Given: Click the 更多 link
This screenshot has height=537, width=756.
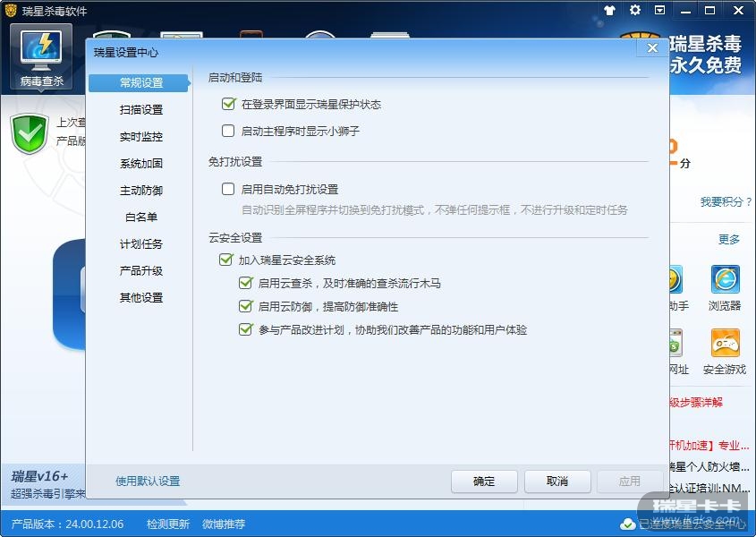Looking at the screenshot, I should [728, 239].
